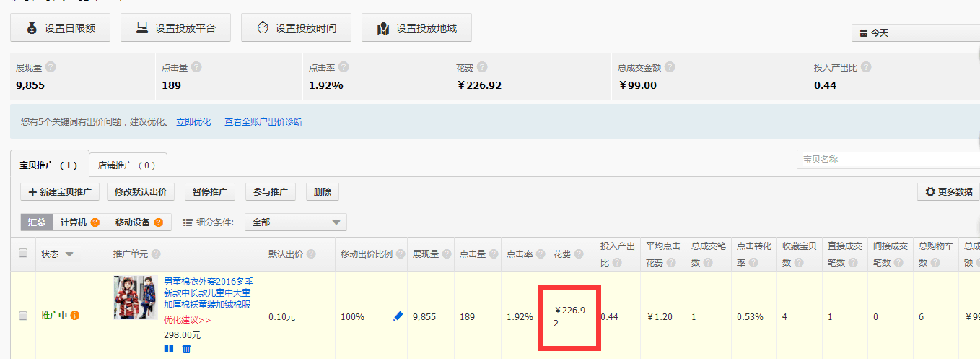
Task: Click the 0.10元 default bid value
Action: point(282,316)
